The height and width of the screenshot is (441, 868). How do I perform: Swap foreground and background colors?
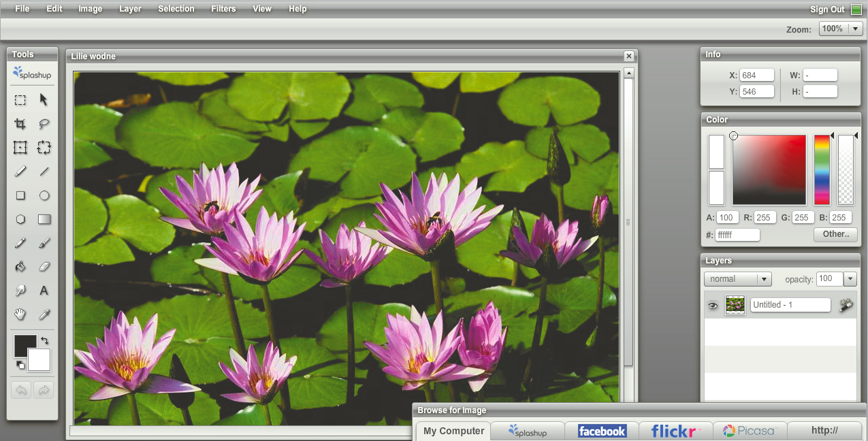point(45,340)
